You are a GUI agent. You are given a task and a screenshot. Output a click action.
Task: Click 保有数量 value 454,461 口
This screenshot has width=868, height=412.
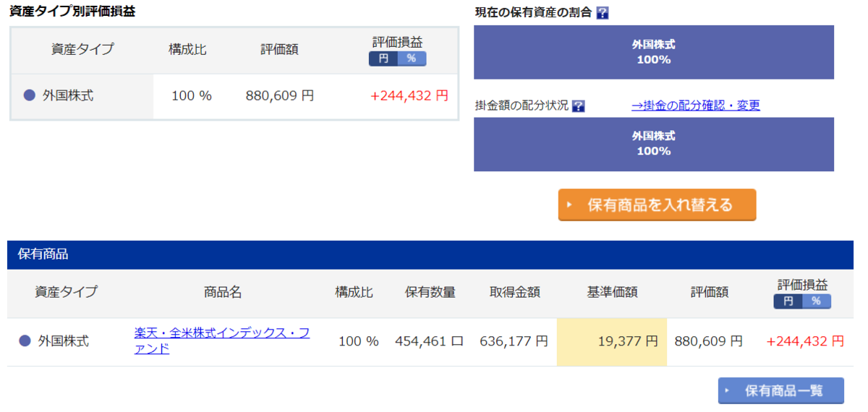pyautogui.click(x=430, y=341)
